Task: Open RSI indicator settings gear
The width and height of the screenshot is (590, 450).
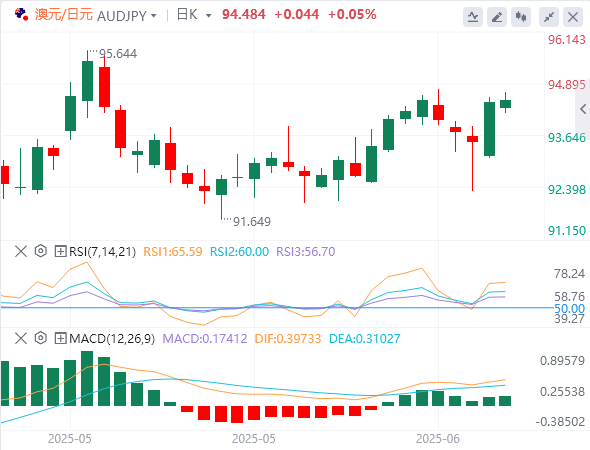Action: [41, 251]
